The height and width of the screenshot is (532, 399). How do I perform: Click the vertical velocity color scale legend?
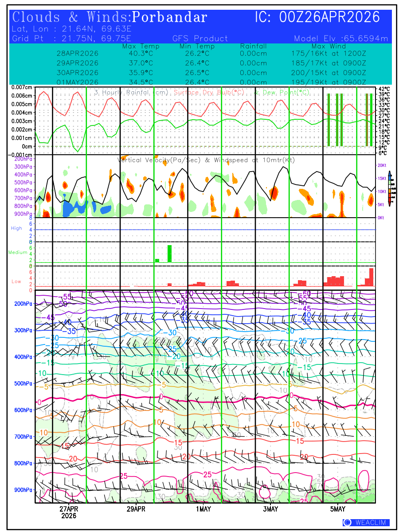click(x=389, y=188)
